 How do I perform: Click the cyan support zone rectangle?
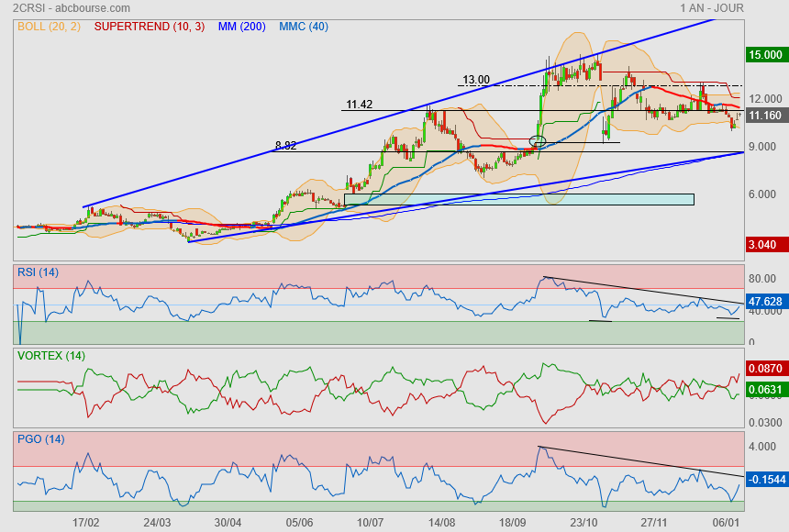[x=518, y=199]
